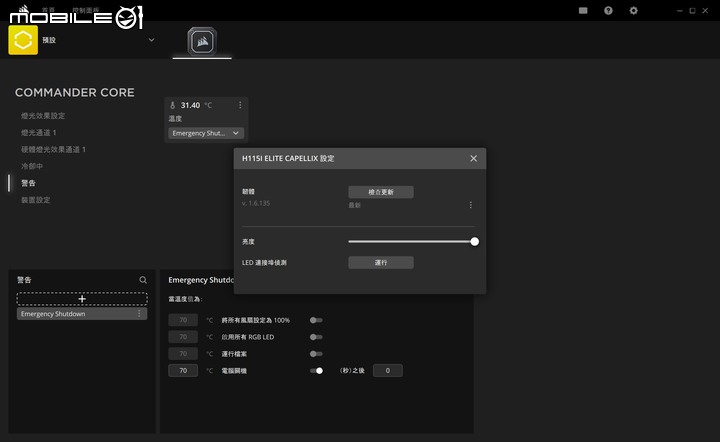Image resolution: width=720 pixels, height=442 pixels.
Task: Click firmware version v. 1.6.135 text
Action: tap(256, 203)
